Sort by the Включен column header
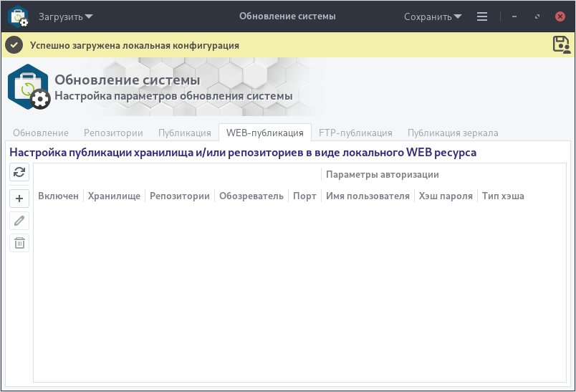Image resolution: width=576 pixels, height=392 pixels. (x=59, y=196)
